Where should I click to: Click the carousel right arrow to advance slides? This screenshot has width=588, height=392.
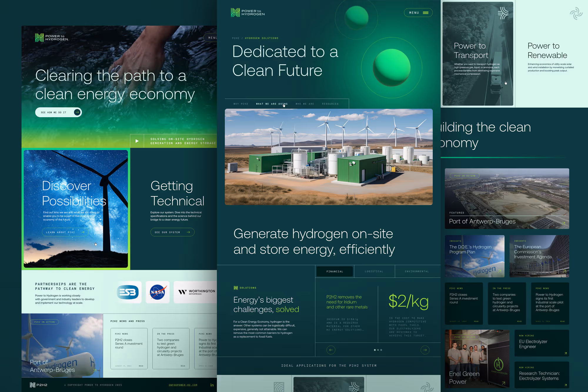[425, 350]
